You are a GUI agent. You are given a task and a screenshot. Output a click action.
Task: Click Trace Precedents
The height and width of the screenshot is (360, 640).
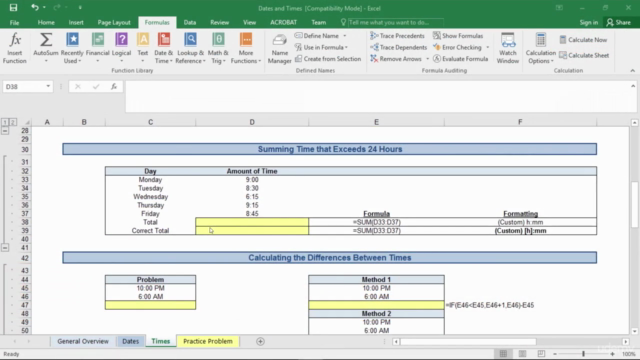pos(397,36)
